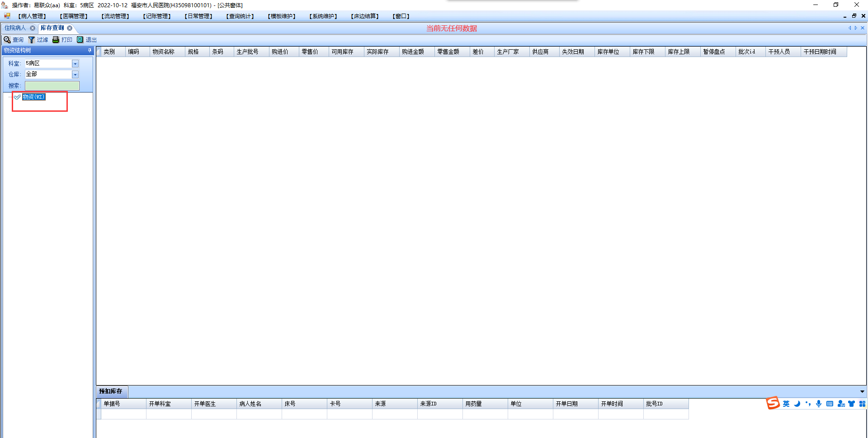This screenshot has height=438, width=868.
Task: Open the 【床边结算】 menu
Action: pyautogui.click(x=365, y=16)
